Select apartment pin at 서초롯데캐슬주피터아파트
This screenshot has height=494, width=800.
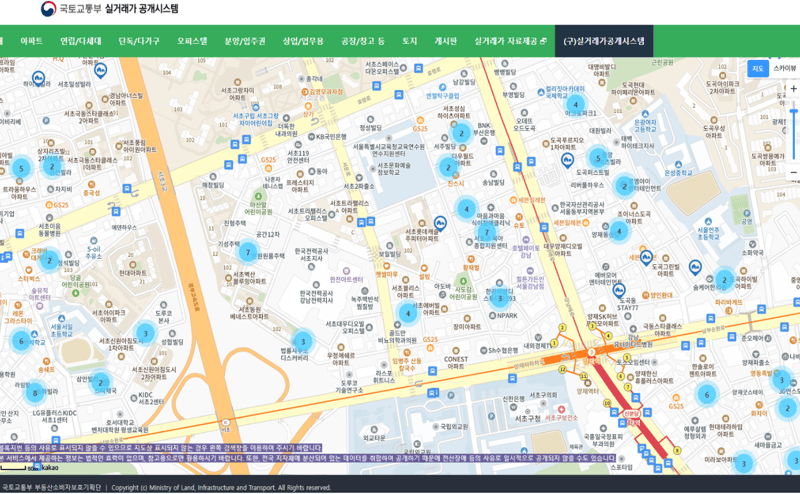point(440,223)
